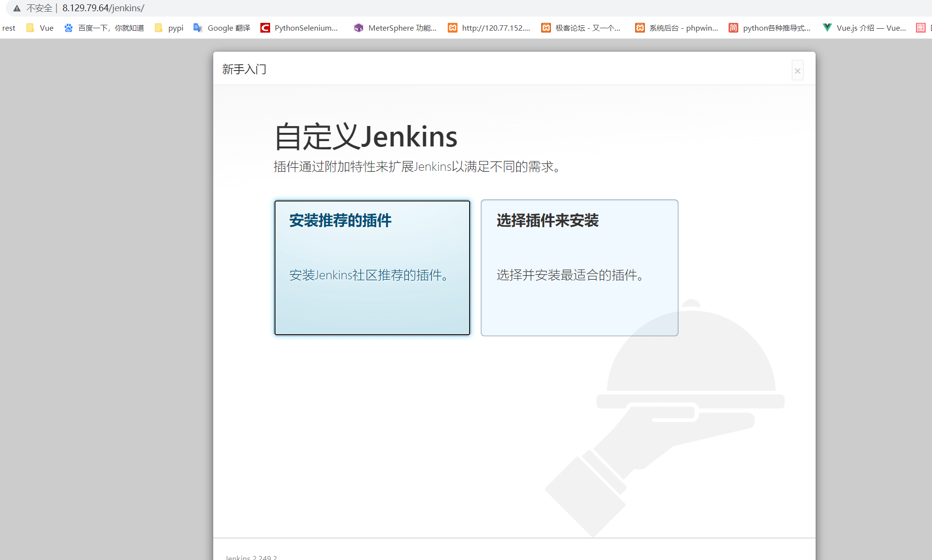Image resolution: width=932 pixels, height=560 pixels.
Task: Click the not-secure warning icon in address bar
Action: click(17, 8)
